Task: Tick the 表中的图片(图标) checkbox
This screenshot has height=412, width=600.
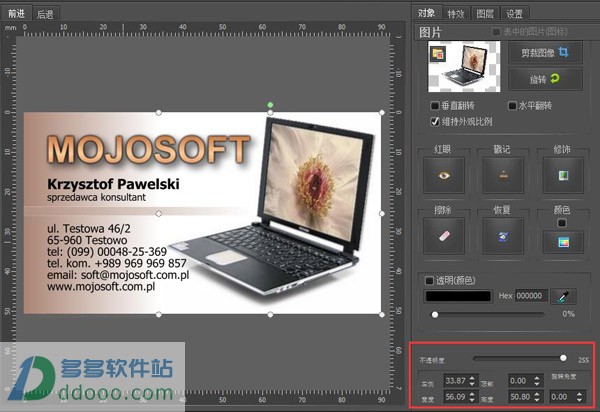Action: coord(496,31)
